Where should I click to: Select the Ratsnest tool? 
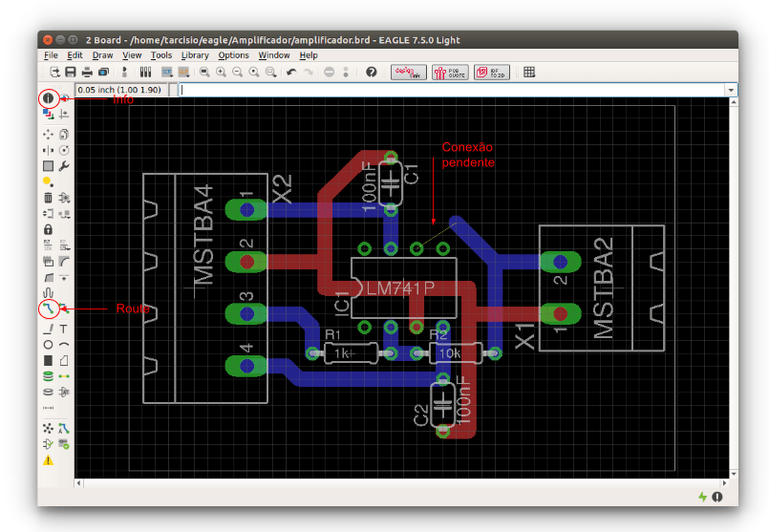tap(48, 428)
